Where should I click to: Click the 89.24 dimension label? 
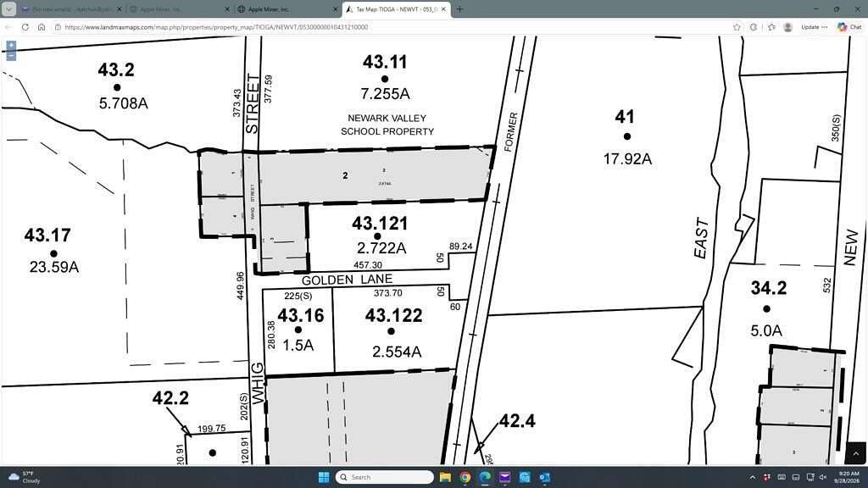click(x=461, y=247)
